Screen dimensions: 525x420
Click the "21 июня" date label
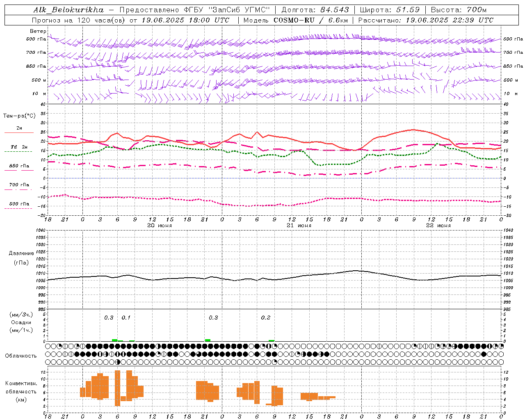299,226
